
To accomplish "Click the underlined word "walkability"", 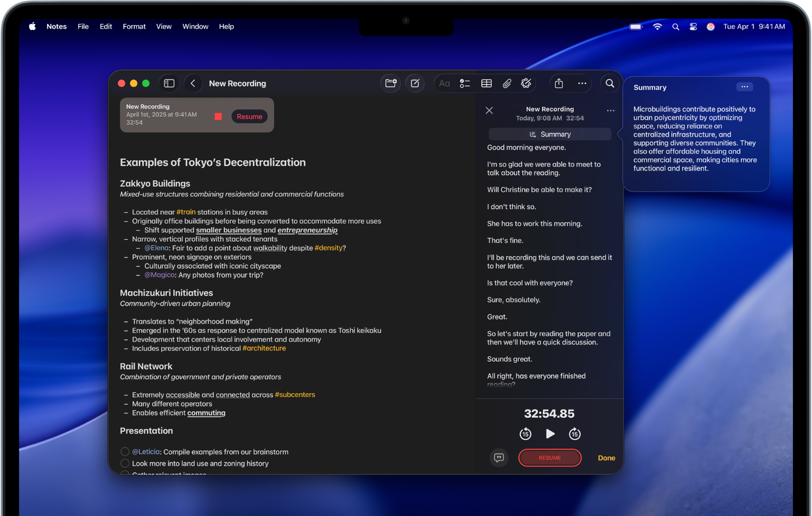I will pos(270,248).
